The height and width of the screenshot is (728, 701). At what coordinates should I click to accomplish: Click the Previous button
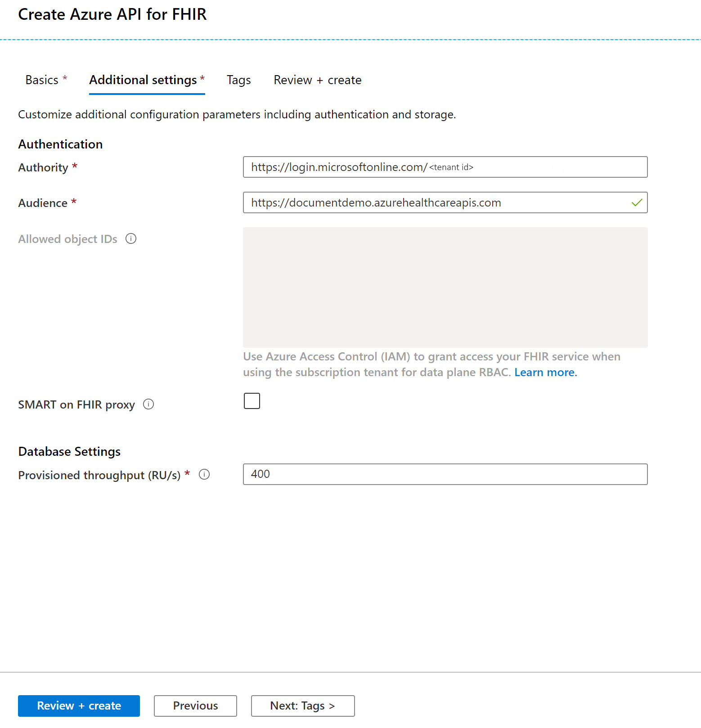(x=195, y=706)
